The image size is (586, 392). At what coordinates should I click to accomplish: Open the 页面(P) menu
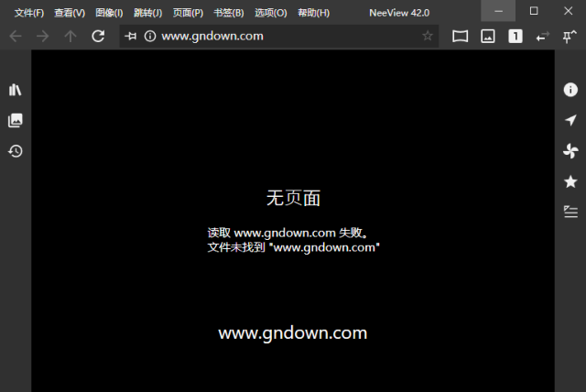[x=188, y=13]
